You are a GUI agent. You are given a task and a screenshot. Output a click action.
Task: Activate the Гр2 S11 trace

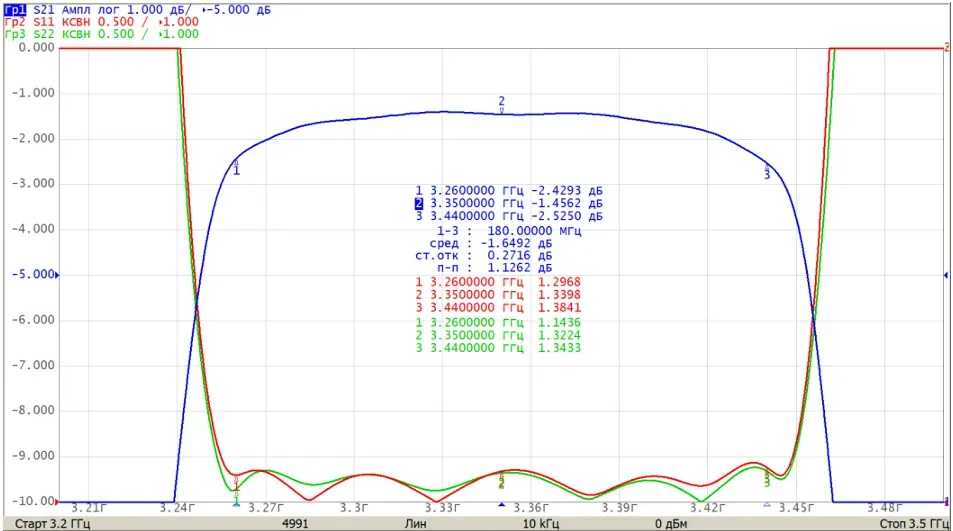pyautogui.click(x=15, y=22)
